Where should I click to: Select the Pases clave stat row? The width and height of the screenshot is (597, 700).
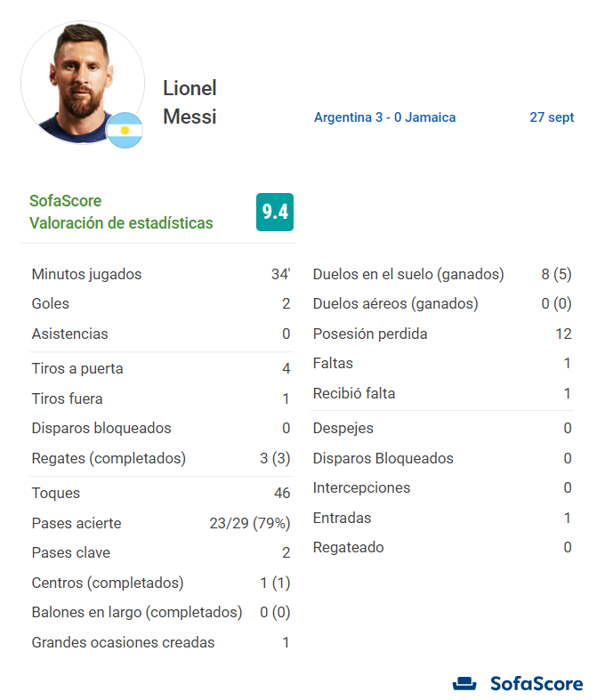(161, 552)
